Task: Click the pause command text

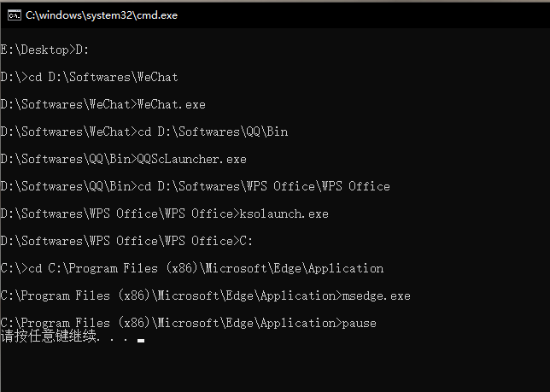Action: [x=360, y=324]
